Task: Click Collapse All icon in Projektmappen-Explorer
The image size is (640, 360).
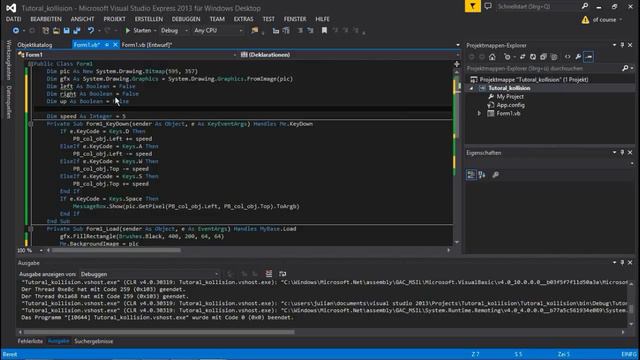Action: pyautogui.click(x=543, y=57)
